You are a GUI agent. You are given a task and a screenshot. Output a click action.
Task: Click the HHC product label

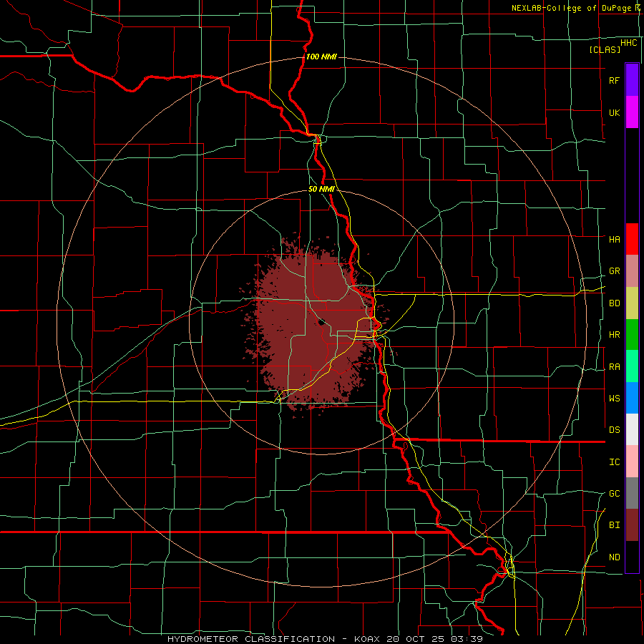click(628, 43)
